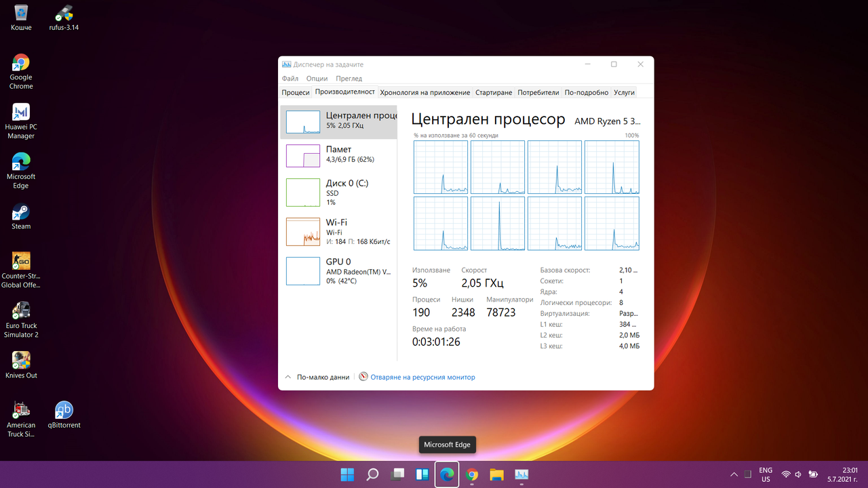The image size is (868, 488).
Task: Click the AMD Ryzen 5 processor name
Action: (x=608, y=121)
